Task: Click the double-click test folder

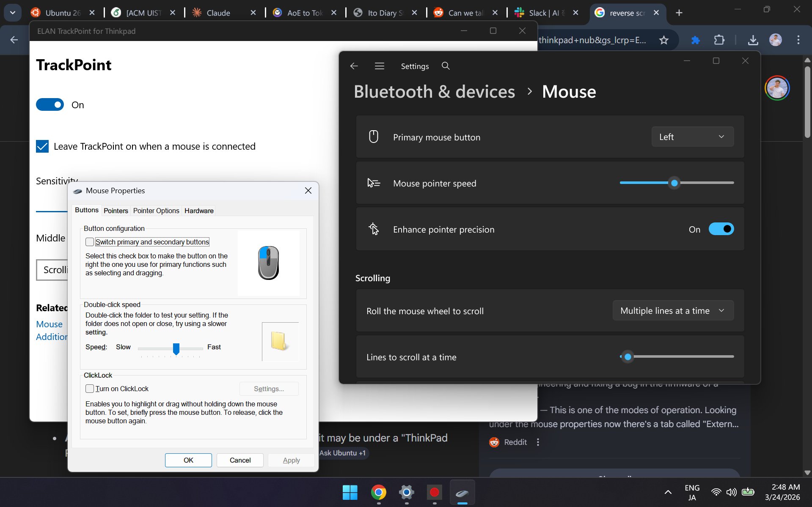Action: click(280, 341)
